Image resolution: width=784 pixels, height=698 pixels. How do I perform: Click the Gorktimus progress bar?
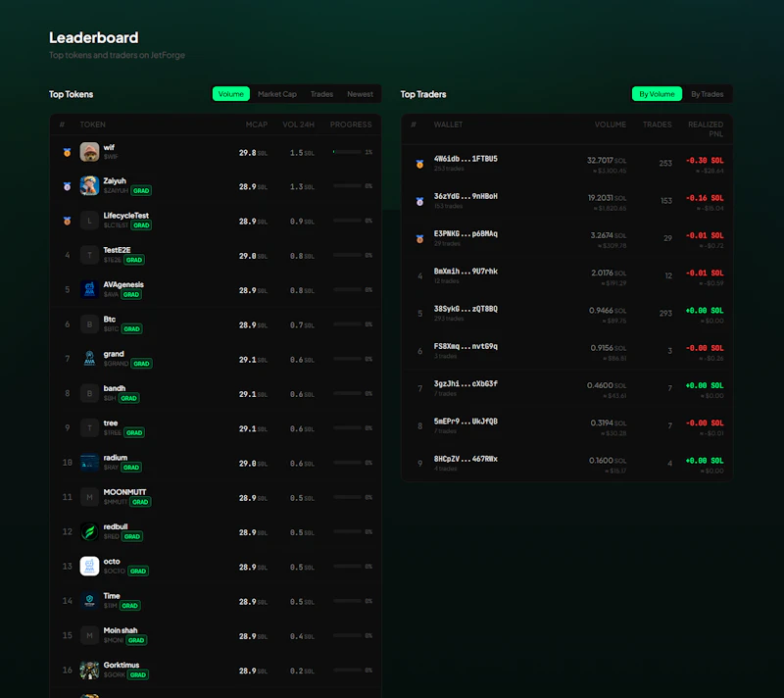point(347,670)
